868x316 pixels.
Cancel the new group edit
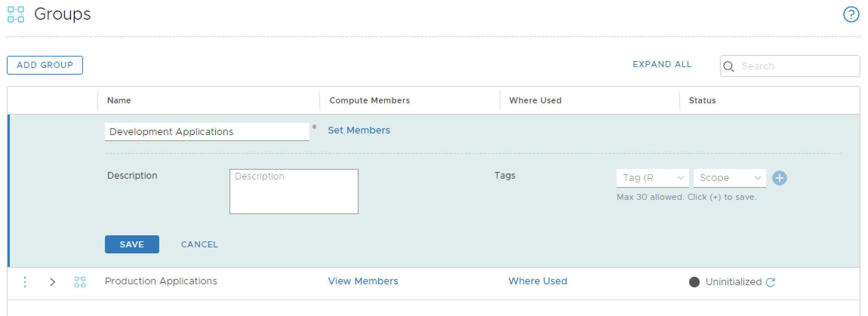point(199,244)
